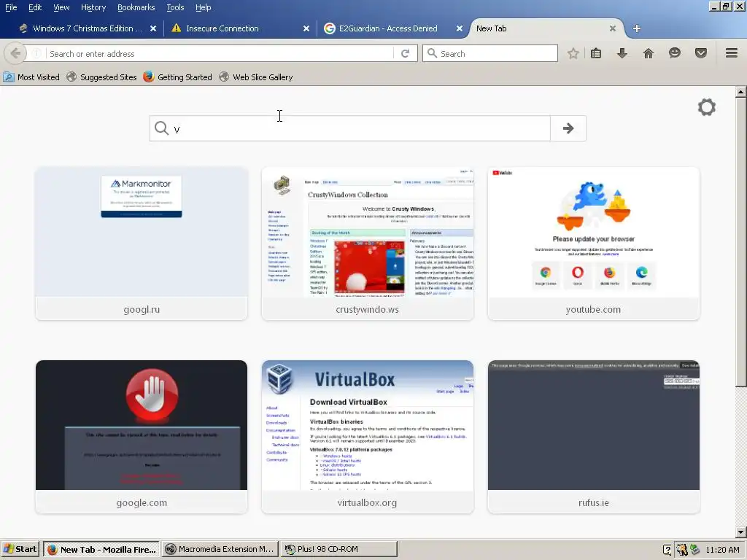Open the View menu
The width and height of the screenshot is (747, 560).
(x=61, y=7)
